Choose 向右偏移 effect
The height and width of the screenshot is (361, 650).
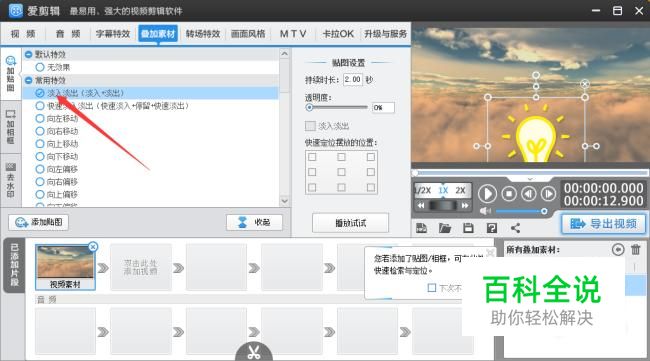(x=40, y=182)
